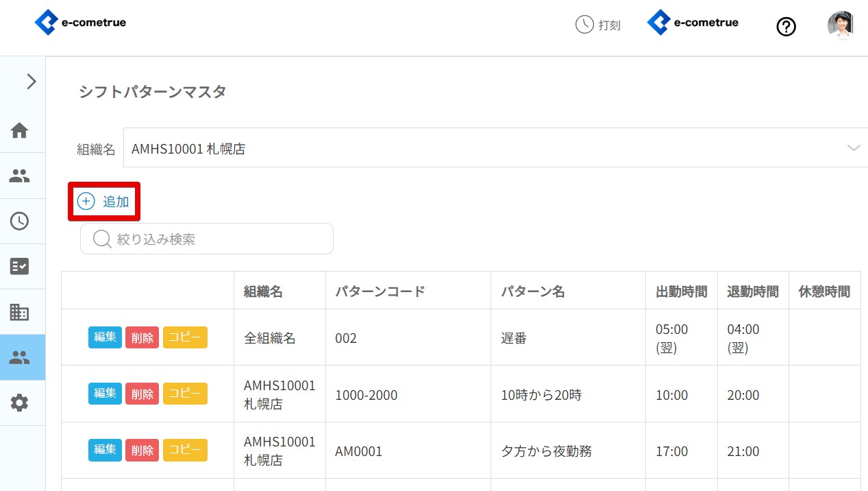
Task: Click the e-cometrue logo at far left
Action: pyautogui.click(x=80, y=23)
